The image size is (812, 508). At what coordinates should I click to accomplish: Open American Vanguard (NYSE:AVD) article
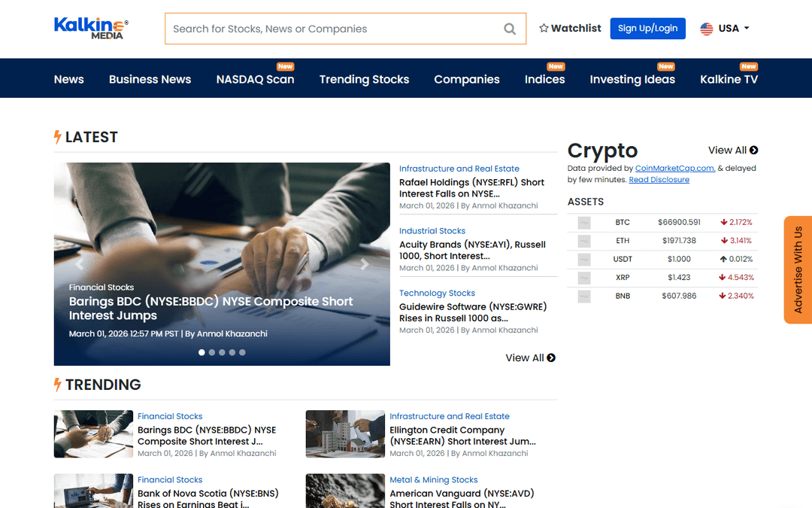pyautogui.click(x=462, y=498)
